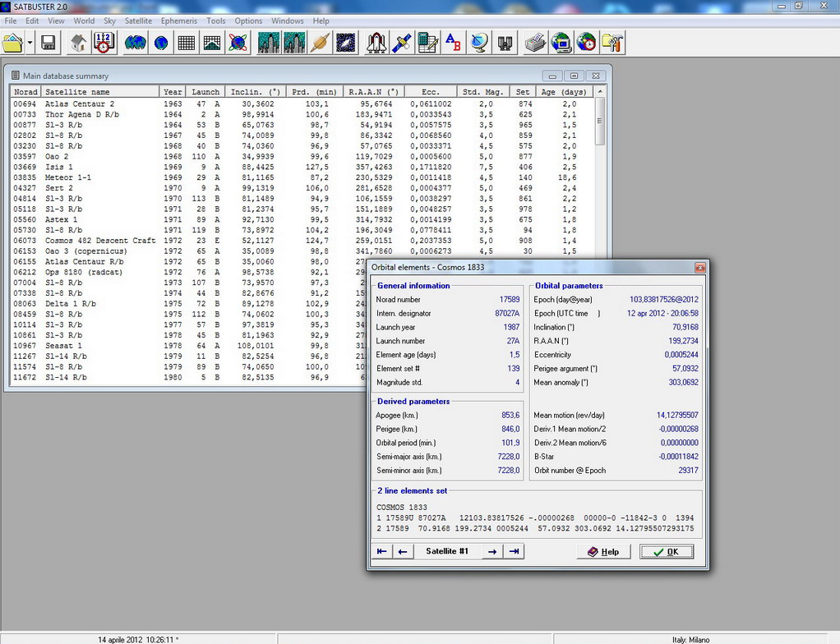Open the View menu
The height and width of the screenshot is (644, 840).
[56, 21]
